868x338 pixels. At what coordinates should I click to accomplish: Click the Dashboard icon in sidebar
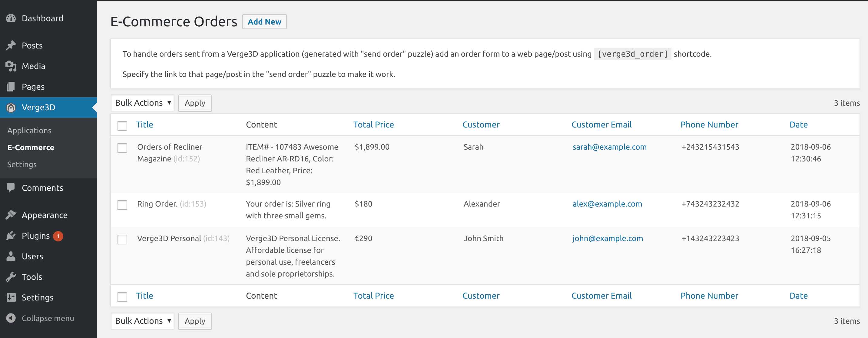click(x=11, y=17)
